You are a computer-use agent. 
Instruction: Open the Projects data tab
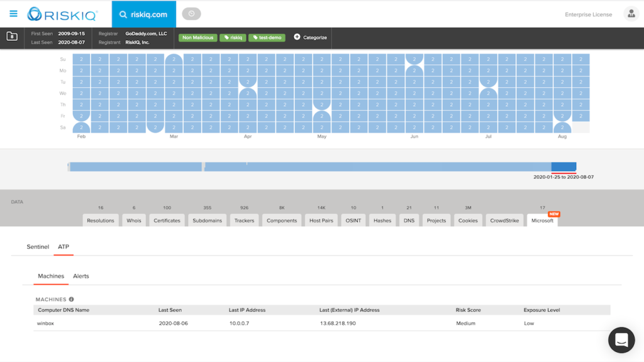(x=436, y=220)
